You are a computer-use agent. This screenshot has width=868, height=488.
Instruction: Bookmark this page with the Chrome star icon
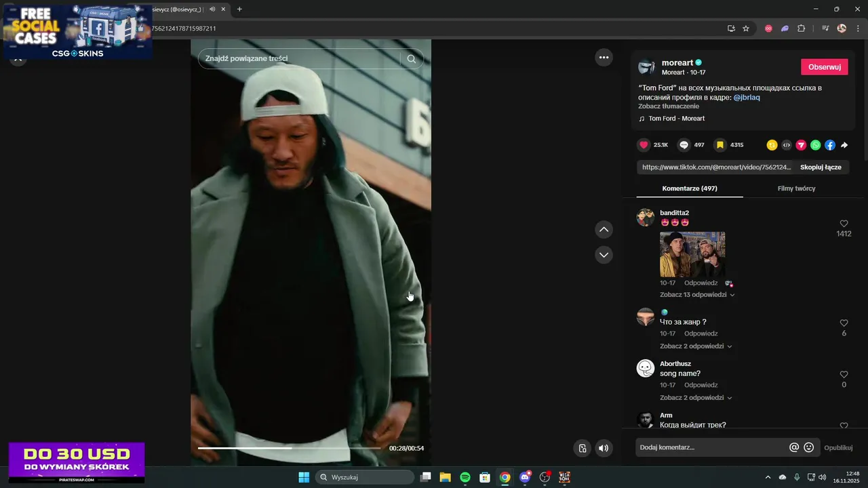coord(746,28)
